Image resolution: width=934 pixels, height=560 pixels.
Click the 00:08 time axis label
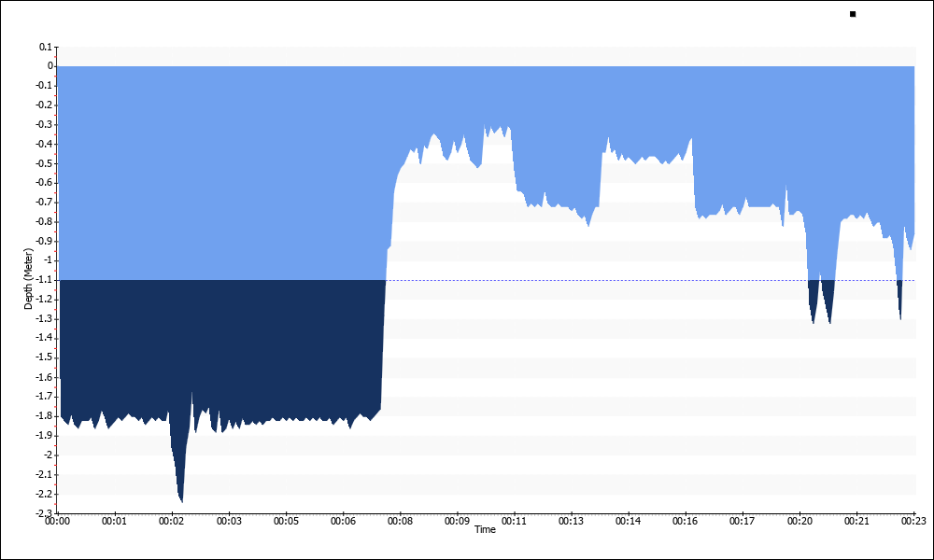[400, 522]
